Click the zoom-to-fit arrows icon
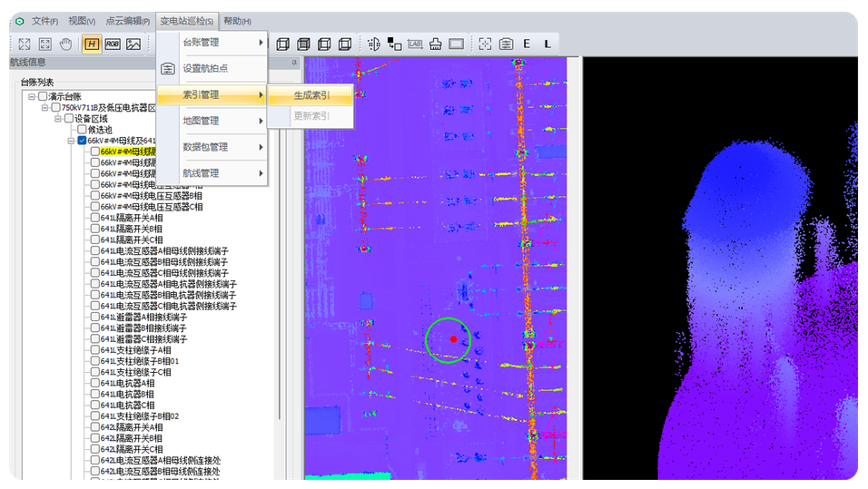 coord(25,44)
